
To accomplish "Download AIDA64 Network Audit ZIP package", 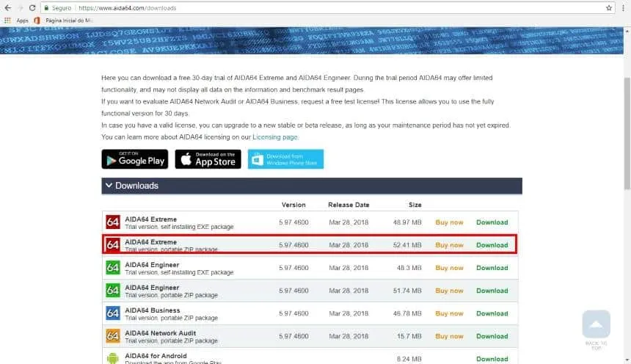I will point(492,336).
